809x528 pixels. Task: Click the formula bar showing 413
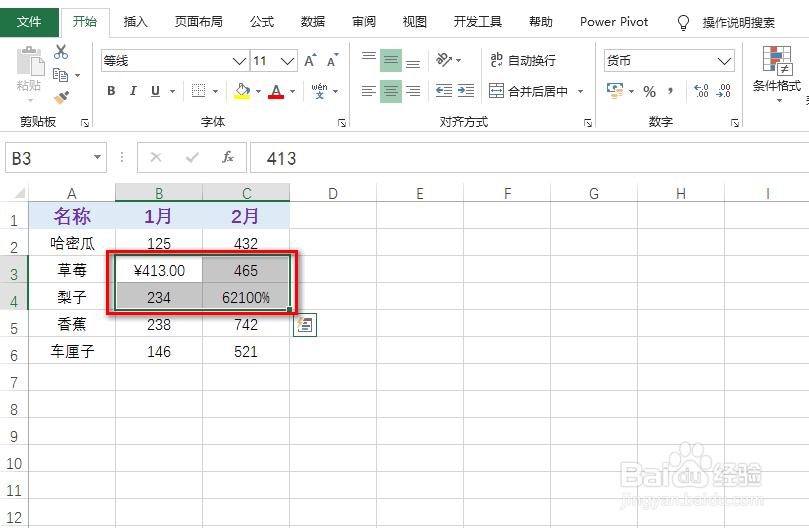[529, 157]
